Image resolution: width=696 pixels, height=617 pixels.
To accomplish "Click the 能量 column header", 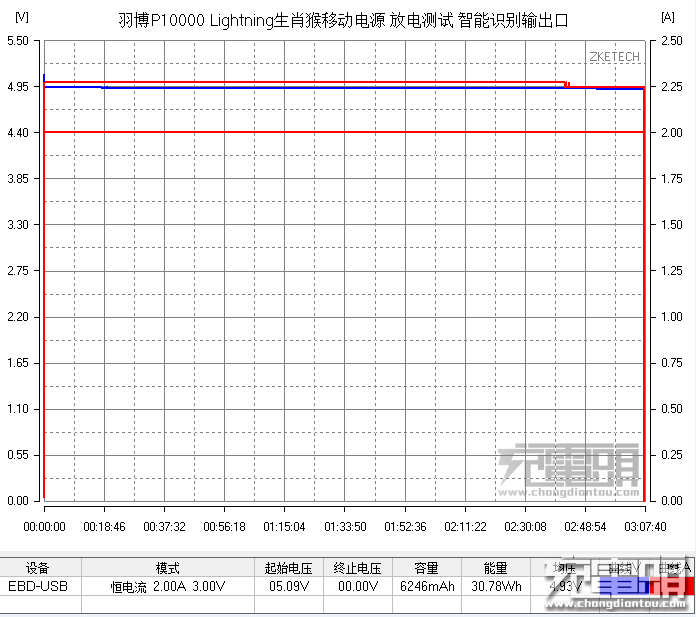I will coord(495,568).
